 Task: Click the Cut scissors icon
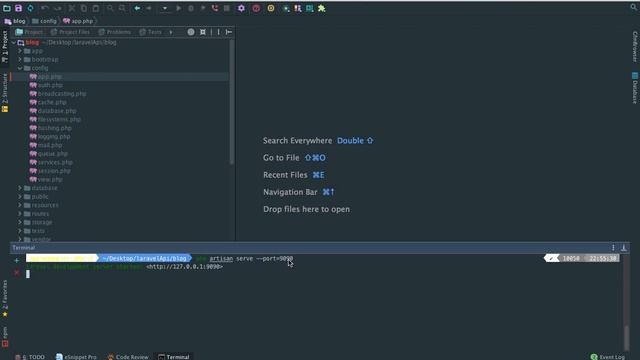tap(71, 8)
